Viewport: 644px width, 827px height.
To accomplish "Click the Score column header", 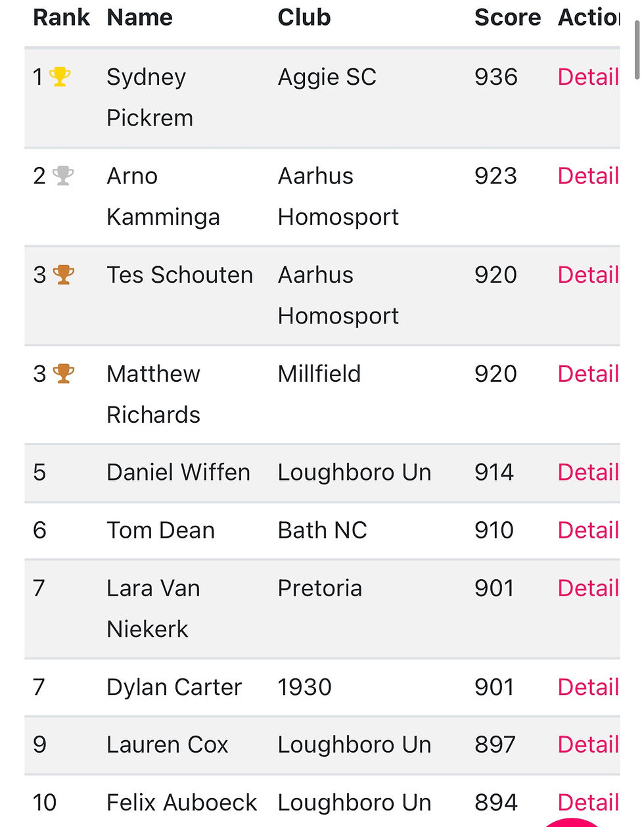I will pos(507,17).
